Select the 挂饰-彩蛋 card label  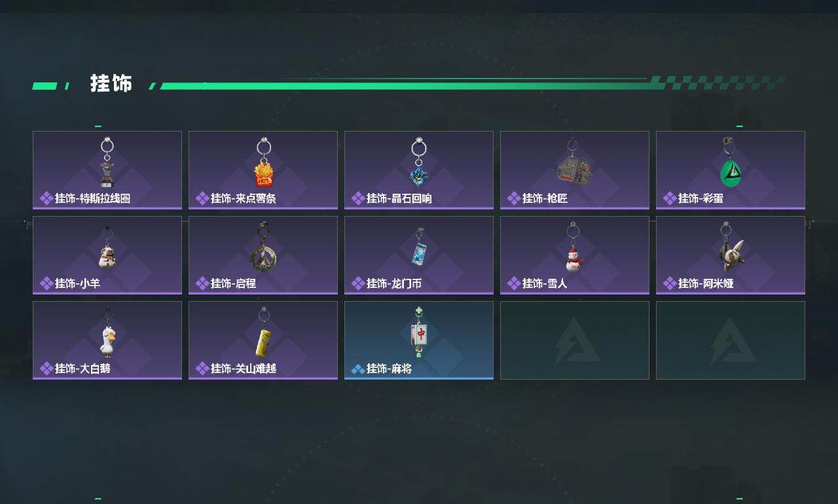[701, 198]
